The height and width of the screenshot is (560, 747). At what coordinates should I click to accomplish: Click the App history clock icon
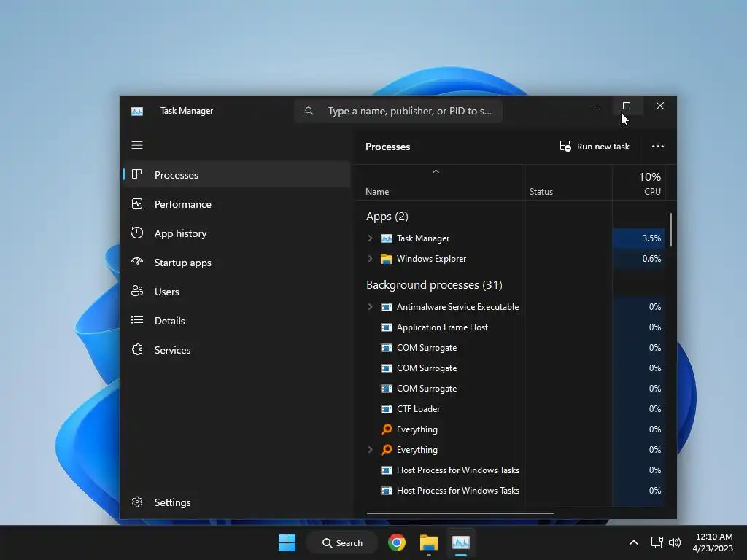tap(137, 233)
